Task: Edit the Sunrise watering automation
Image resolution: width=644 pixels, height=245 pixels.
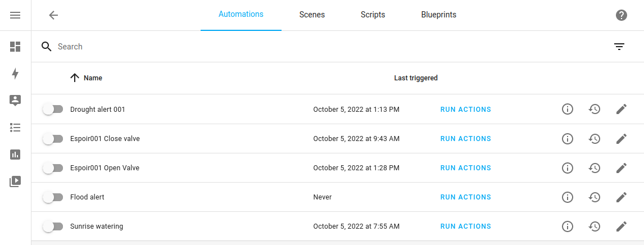Action: (x=621, y=226)
